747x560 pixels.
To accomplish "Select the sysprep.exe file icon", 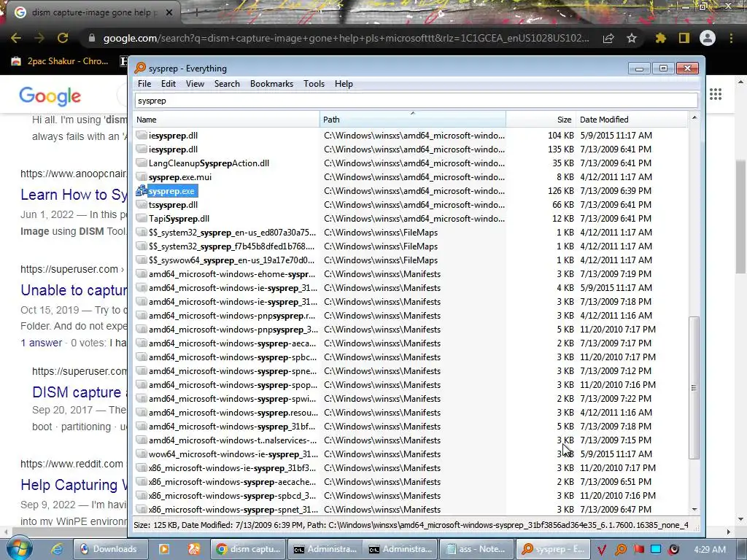I will point(141,191).
